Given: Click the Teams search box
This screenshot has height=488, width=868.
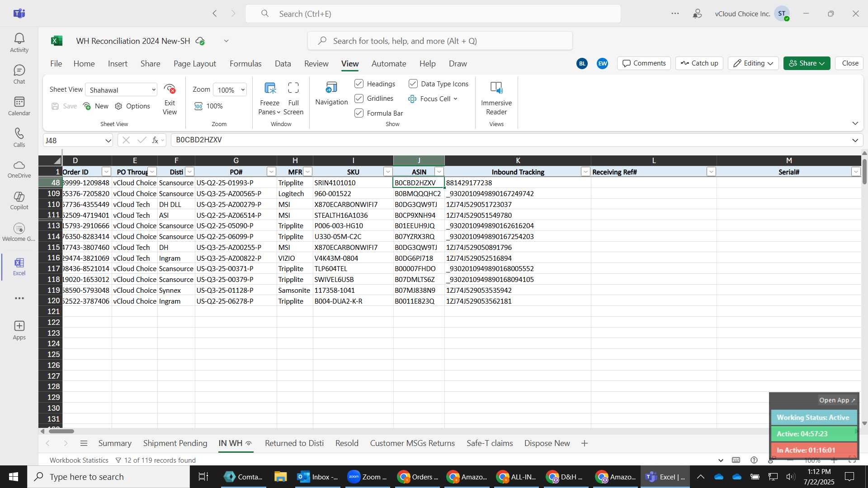Looking at the screenshot, I should click(x=433, y=14).
